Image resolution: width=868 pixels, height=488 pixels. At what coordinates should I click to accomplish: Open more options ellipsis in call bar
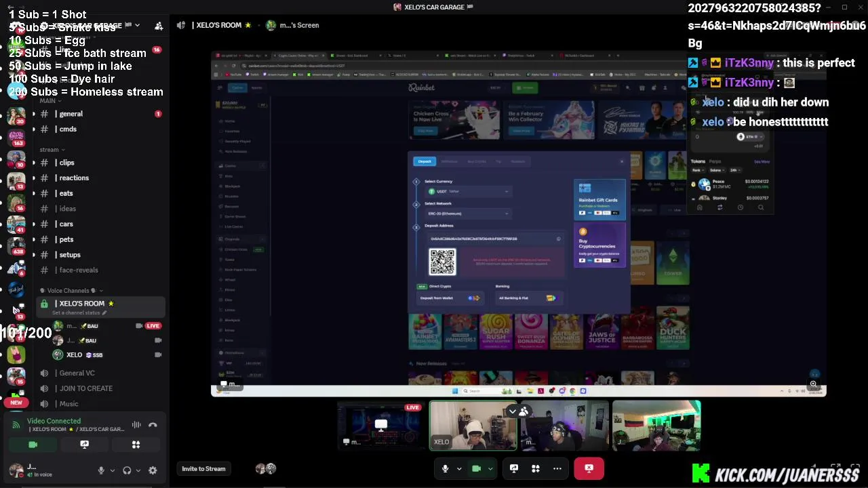tap(557, 468)
